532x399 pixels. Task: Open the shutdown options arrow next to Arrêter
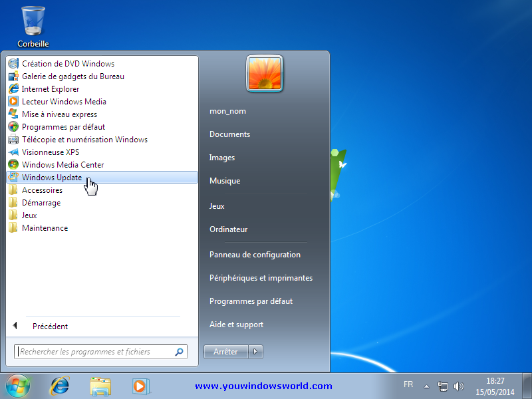[x=255, y=352]
